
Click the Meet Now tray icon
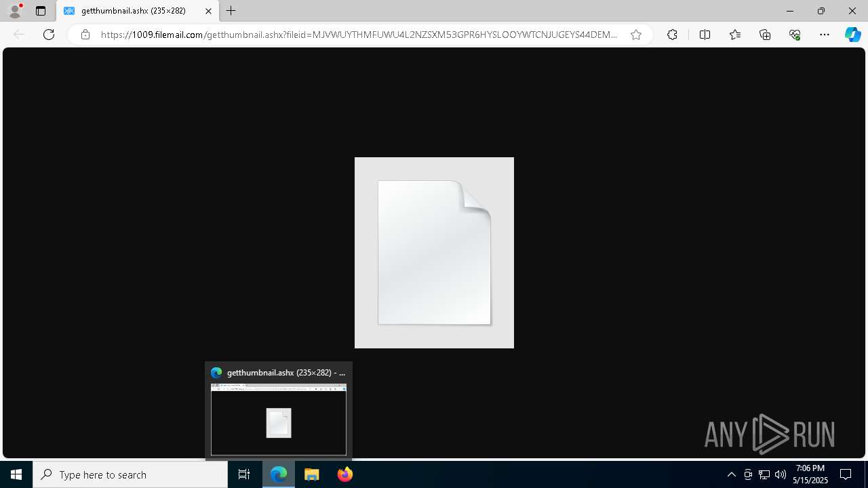point(748,474)
